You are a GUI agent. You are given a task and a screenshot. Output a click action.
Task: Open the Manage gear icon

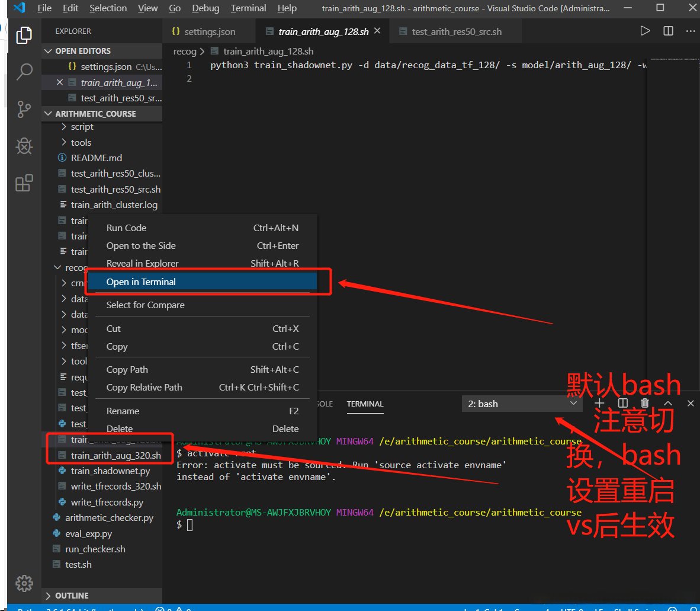24,583
